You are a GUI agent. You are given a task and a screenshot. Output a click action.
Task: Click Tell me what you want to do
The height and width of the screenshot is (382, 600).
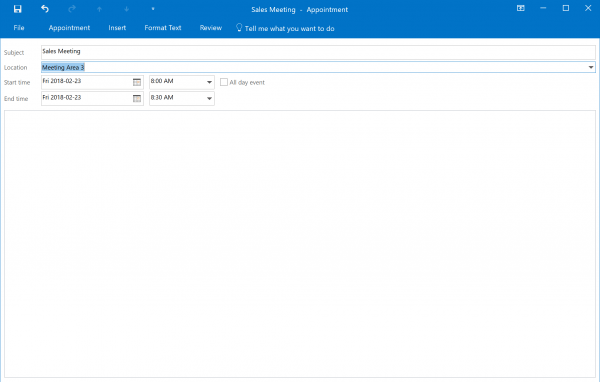[x=285, y=28]
